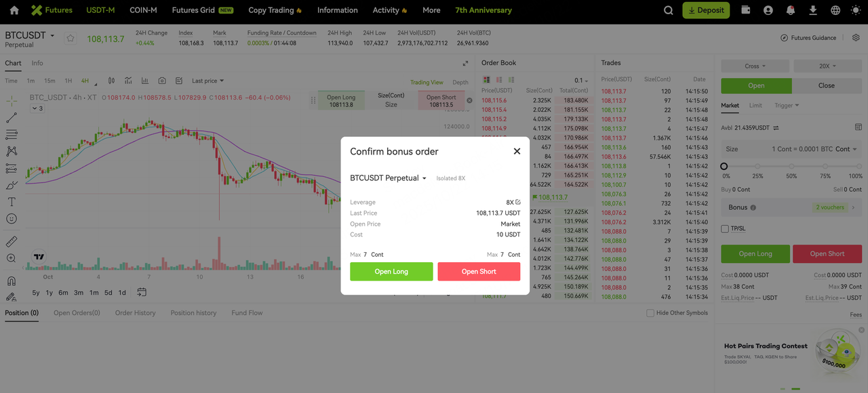Open the candlestick chart type icon
868x393 pixels.
111,81
